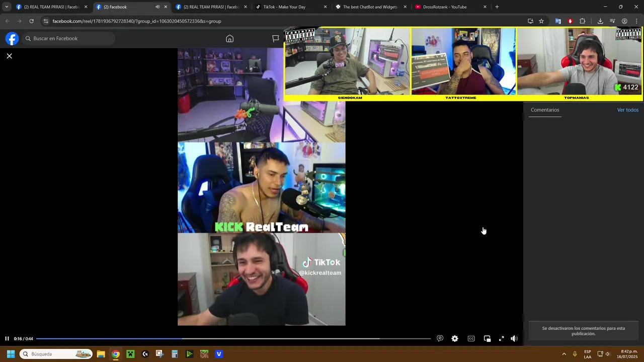This screenshot has width=644, height=362.
Task: Open Facebook home via logo
Action: pyautogui.click(x=12, y=39)
